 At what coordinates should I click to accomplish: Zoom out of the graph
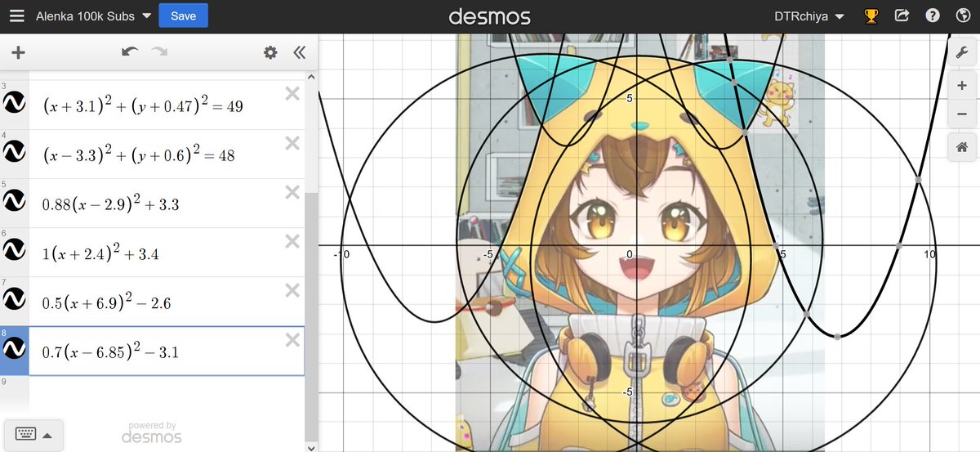(961, 114)
